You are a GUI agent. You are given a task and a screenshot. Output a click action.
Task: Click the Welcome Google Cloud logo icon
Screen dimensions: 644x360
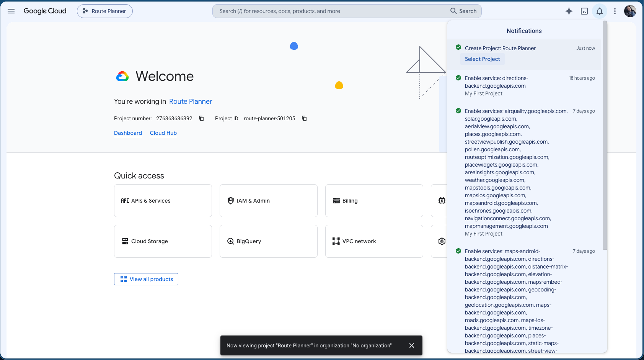[x=122, y=77]
